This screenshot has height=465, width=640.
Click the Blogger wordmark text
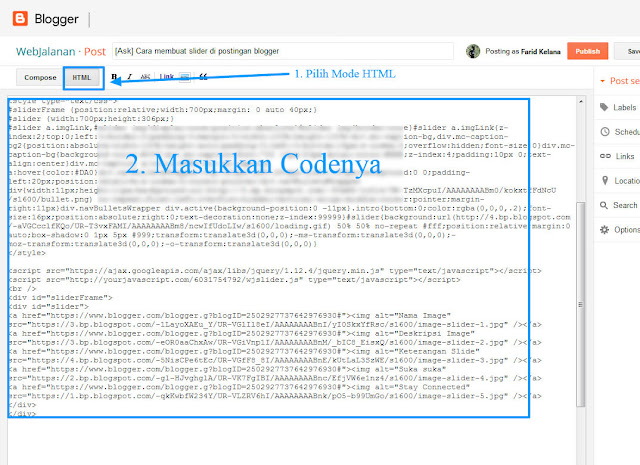coord(56,19)
